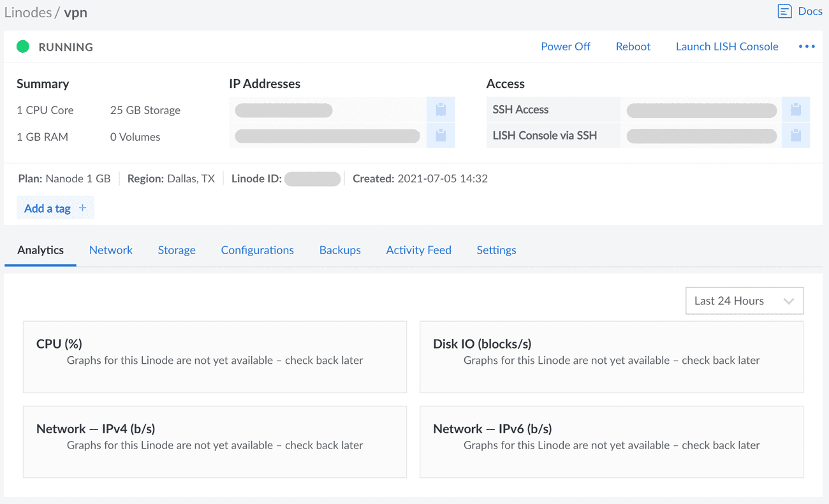Copy the first IP address using its clipboard icon
Screen dimensions: 829x504
pyautogui.click(x=441, y=109)
